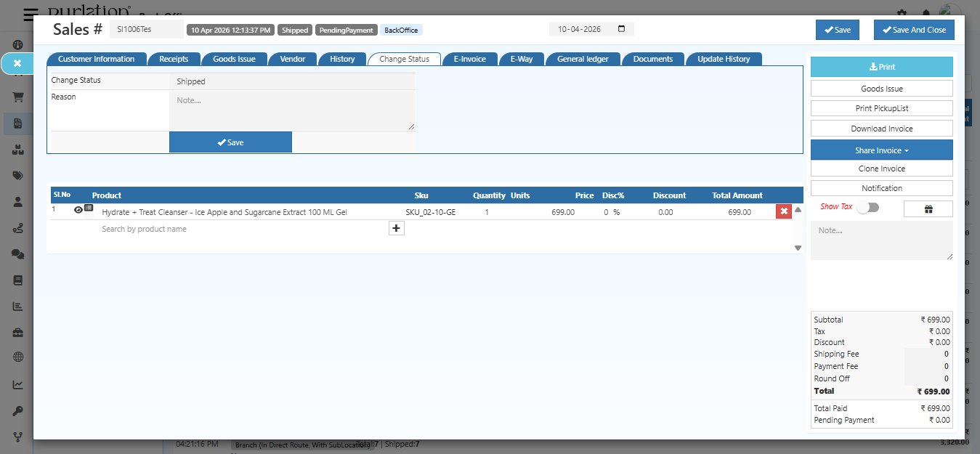Select the globe icon in sidebar
The image size is (980, 454).
click(x=17, y=357)
